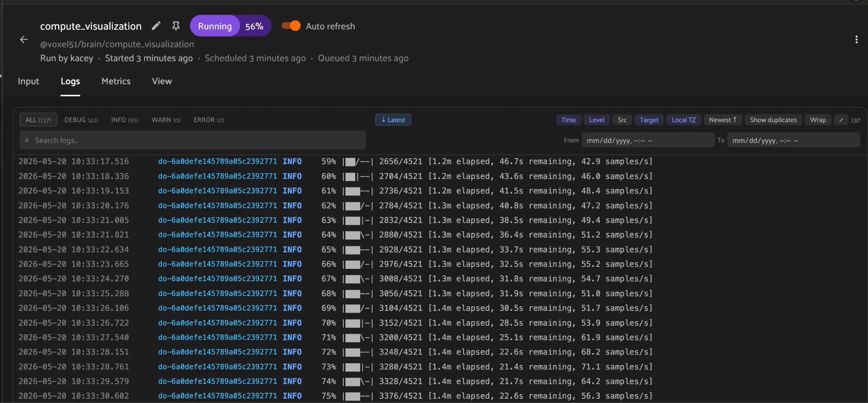Toggle the Time column
Viewport: 868px width, 403px height.
pyautogui.click(x=568, y=120)
